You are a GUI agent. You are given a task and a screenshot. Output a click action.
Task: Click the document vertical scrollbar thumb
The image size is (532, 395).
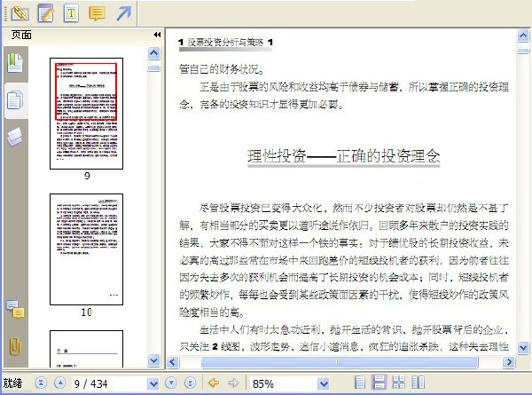(x=523, y=51)
